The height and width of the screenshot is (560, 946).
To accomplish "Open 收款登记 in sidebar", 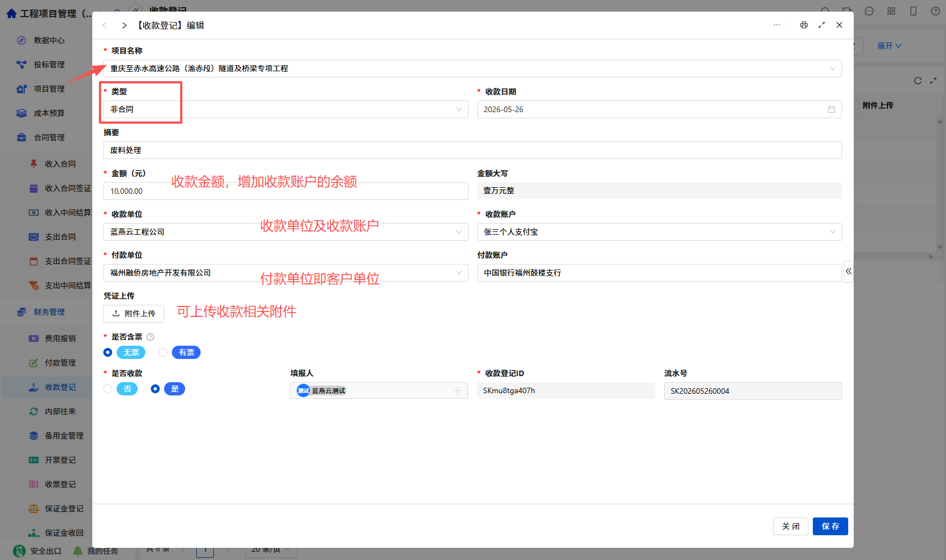I will click(x=60, y=387).
